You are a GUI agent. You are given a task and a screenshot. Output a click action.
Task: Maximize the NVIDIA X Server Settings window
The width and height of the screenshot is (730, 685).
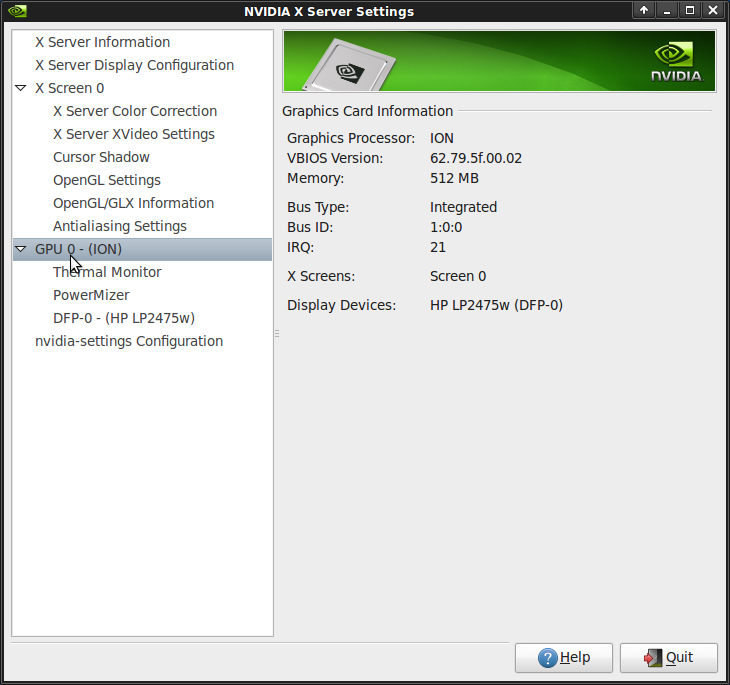pyautogui.click(x=690, y=10)
